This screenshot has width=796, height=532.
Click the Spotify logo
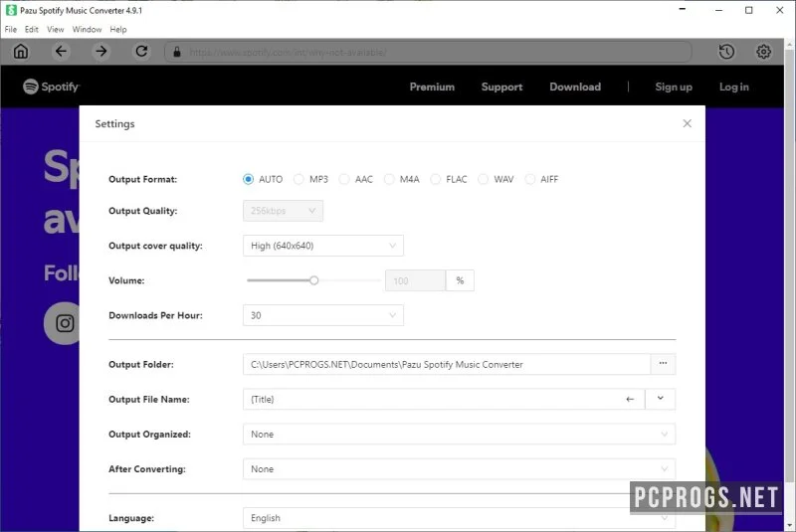[x=51, y=87]
